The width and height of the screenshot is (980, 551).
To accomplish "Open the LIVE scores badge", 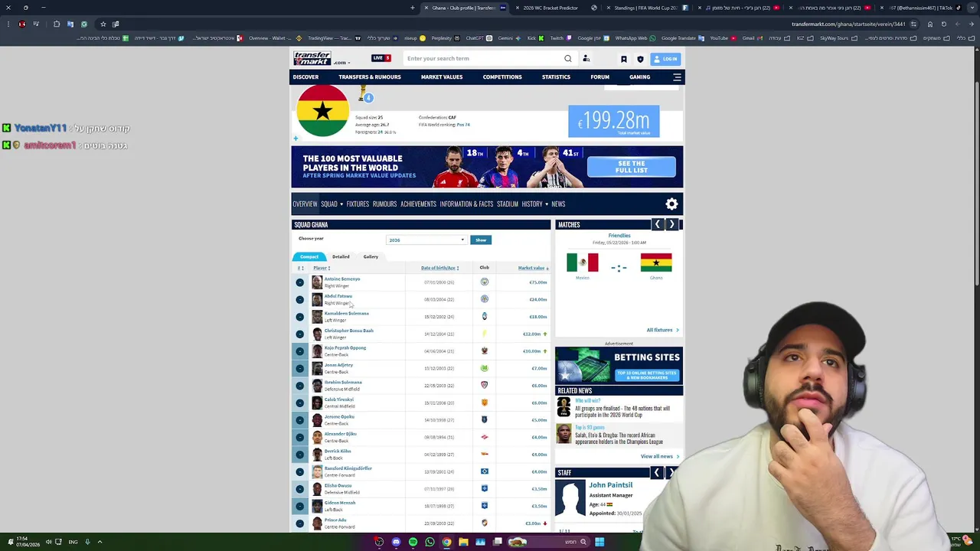I will pyautogui.click(x=381, y=58).
